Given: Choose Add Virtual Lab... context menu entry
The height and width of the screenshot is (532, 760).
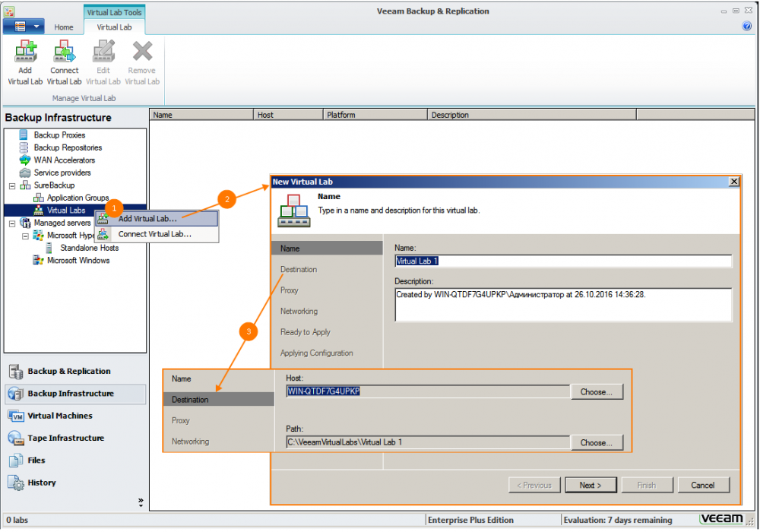Looking at the screenshot, I should pos(157,219).
